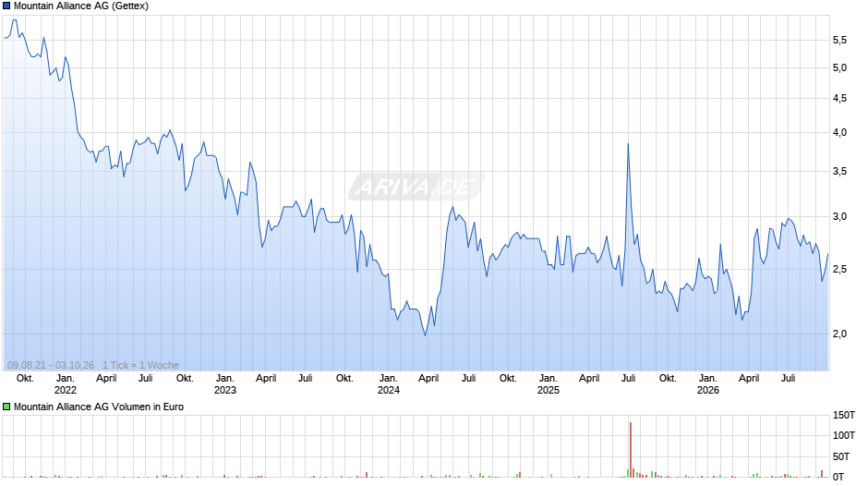Click the price spike peak near July 2025

pos(628,144)
